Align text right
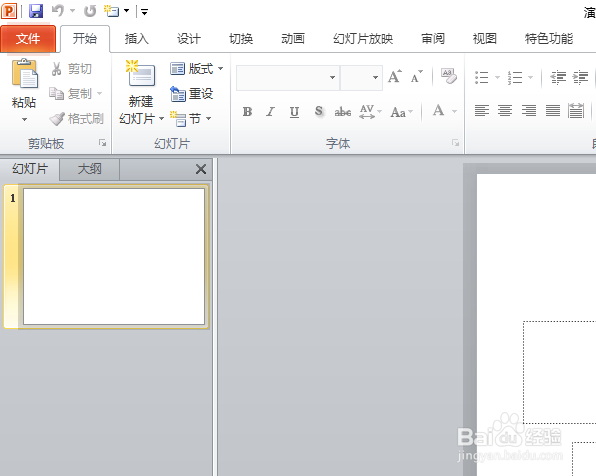Image resolution: width=596 pixels, height=476 pixels. 529,111
